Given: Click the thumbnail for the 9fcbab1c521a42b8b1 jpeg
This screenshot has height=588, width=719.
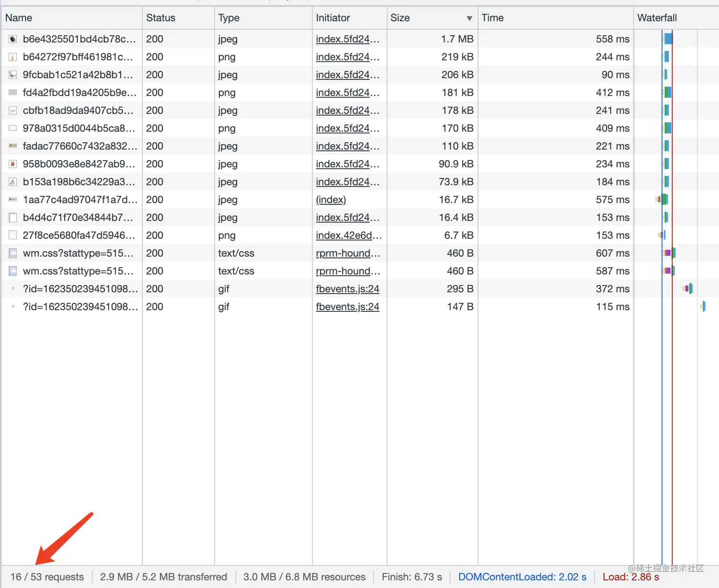Looking at the screenshot, I should 13,75.
